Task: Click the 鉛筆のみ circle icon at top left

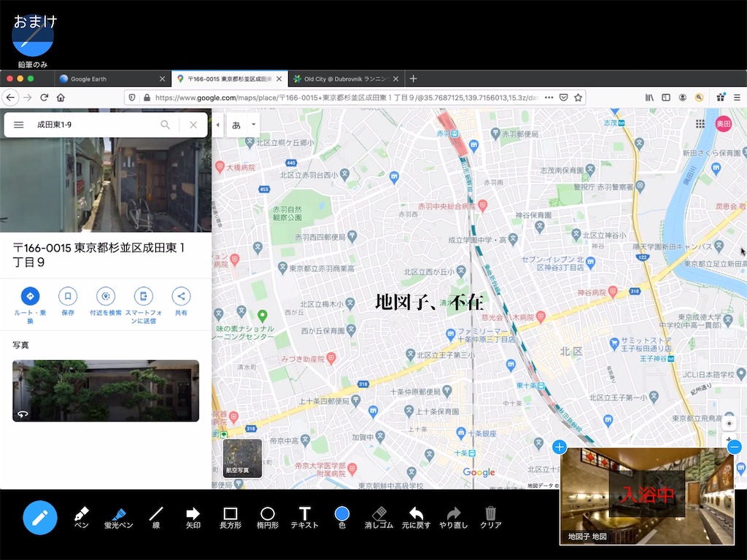Action: [x=33, y=36]
